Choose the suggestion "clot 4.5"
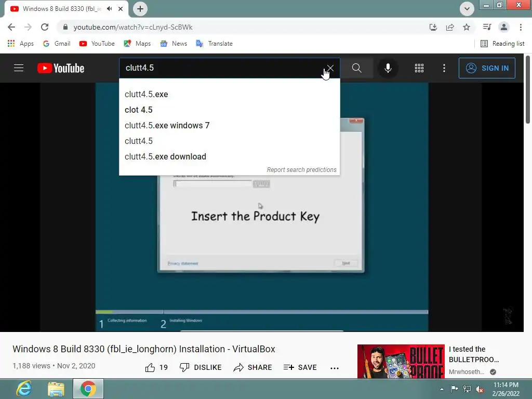 click(x=229, y=110)
